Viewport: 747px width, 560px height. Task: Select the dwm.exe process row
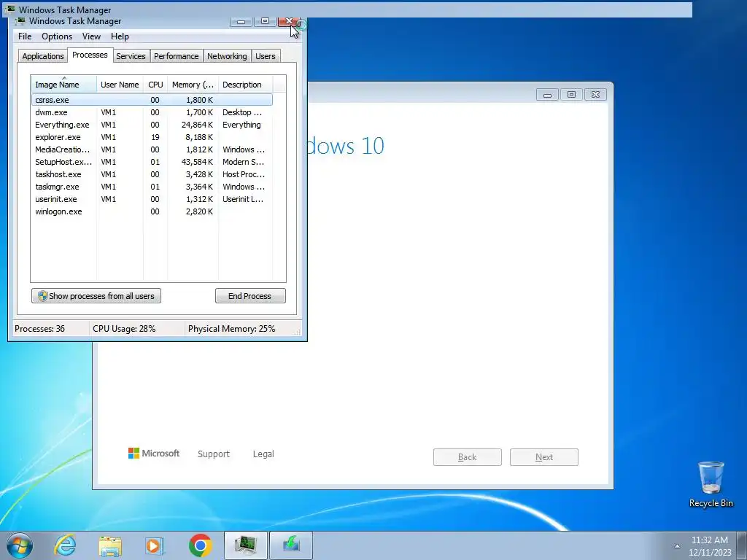[x=152, y=112]
